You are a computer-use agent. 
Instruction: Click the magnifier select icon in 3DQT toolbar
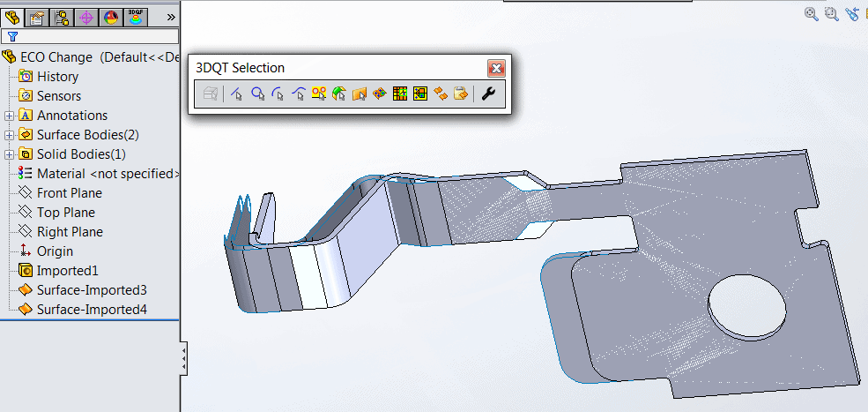tap(257, 94)
